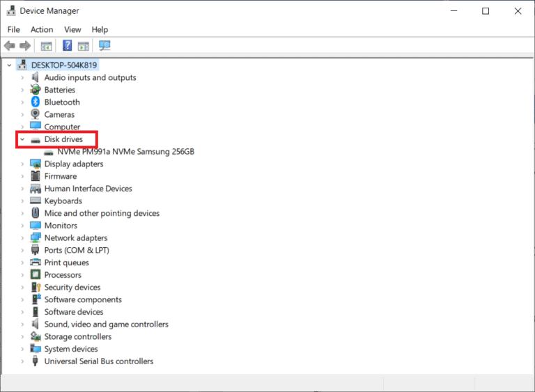Click the Monitors icon
Screen dimensions: 535x392
[x=35, y=225]
